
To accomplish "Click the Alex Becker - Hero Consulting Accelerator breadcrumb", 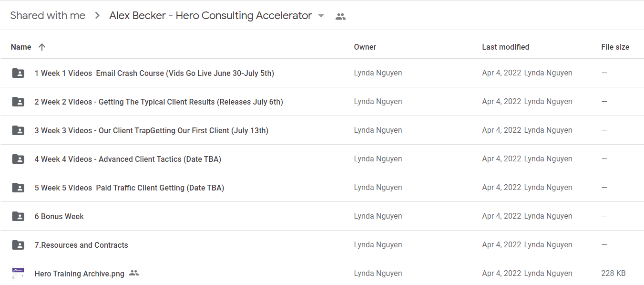I will (x=210, y=15).
